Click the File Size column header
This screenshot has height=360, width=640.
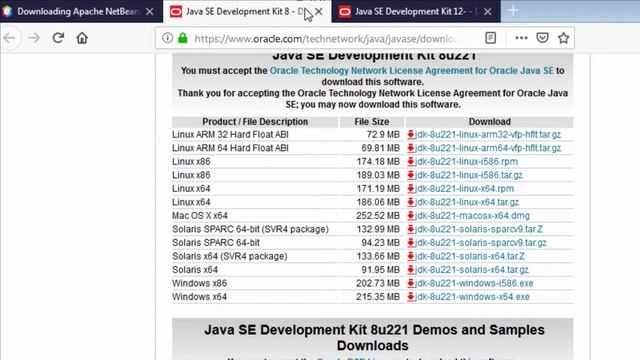coord(371,122)
